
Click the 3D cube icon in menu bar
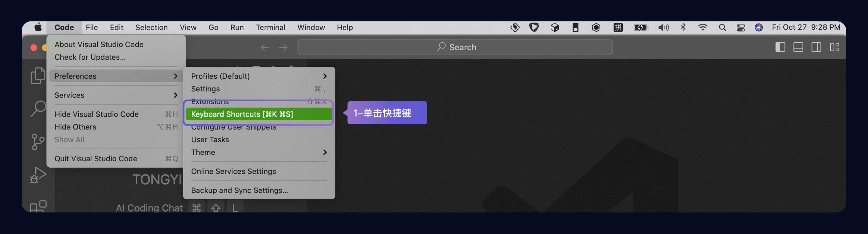coord(555,28)
